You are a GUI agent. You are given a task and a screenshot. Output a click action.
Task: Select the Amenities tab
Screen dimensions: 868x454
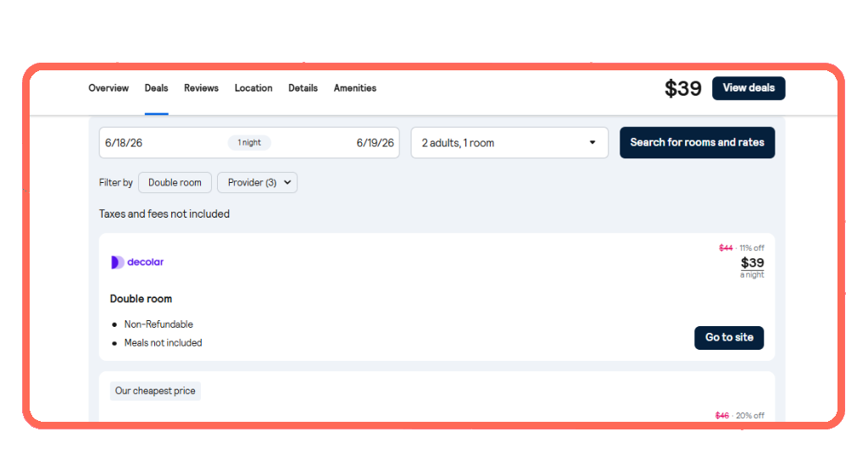(355, 88)
